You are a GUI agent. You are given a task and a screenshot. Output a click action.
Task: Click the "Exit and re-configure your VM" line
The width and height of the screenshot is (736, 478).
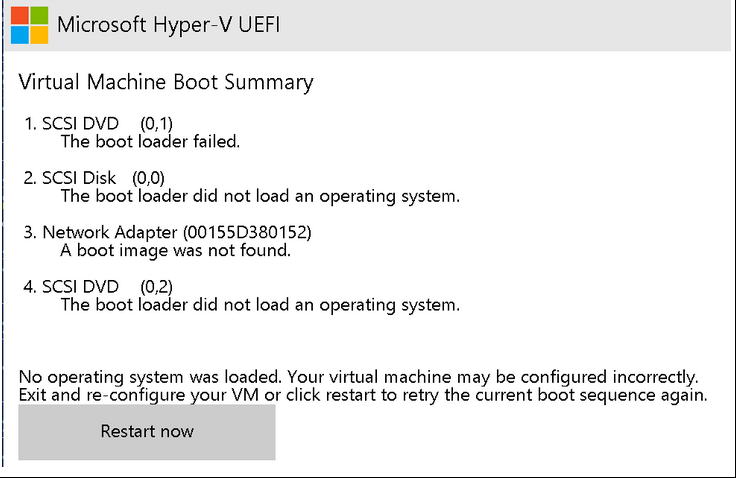pos(363,395)
